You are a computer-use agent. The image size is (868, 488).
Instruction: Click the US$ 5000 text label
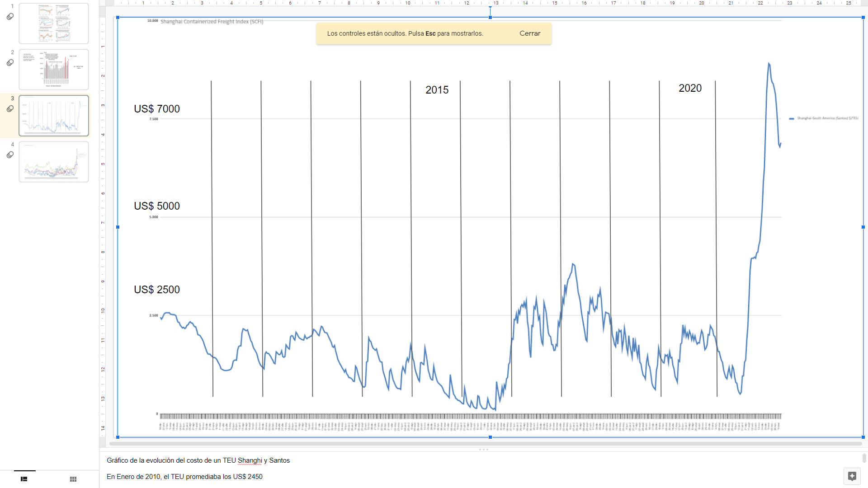coord(157,206)
